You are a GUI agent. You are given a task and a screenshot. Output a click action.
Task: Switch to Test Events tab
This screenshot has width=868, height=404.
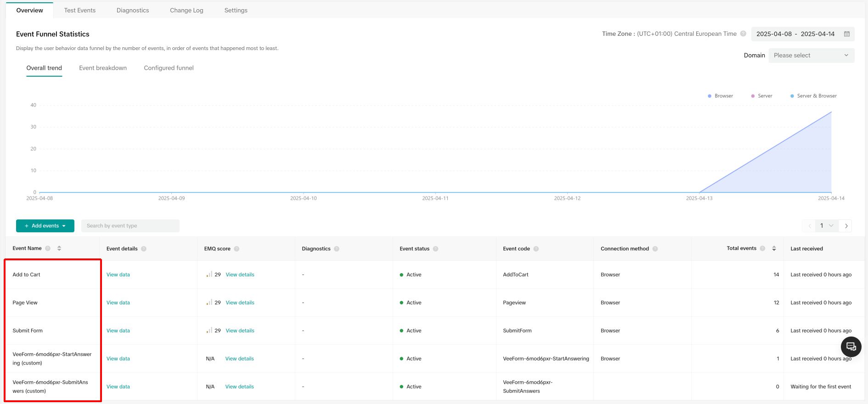tap(80, 10)
